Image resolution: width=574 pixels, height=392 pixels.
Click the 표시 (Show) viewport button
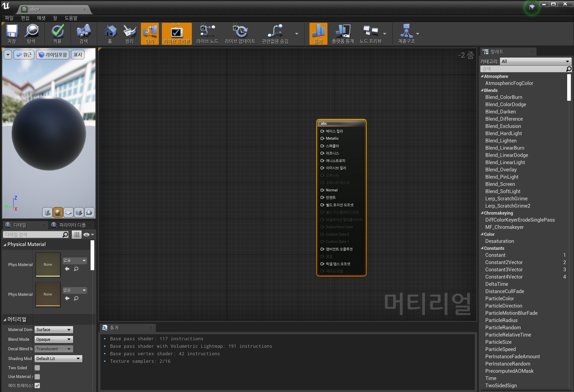(x=78, y=55)
